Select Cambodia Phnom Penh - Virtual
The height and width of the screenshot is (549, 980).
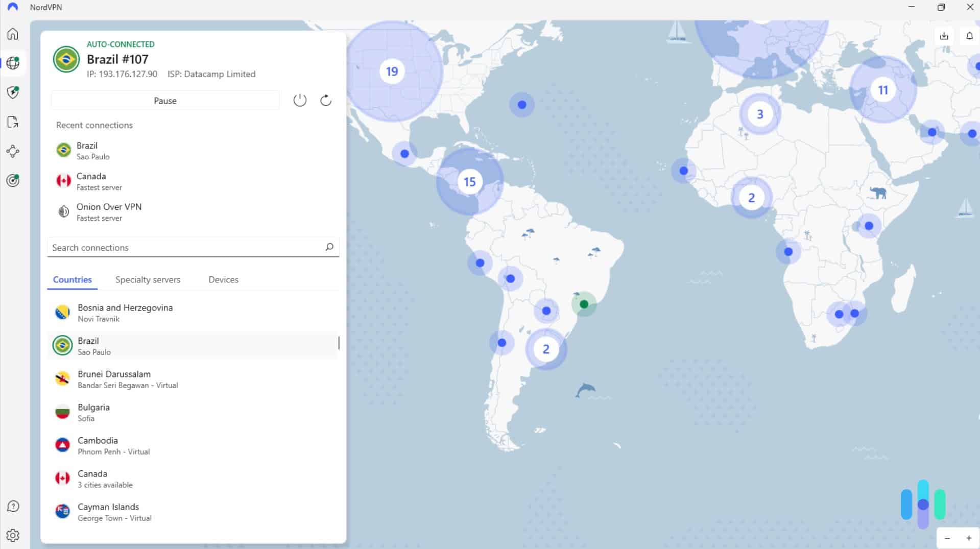(193, 445)
